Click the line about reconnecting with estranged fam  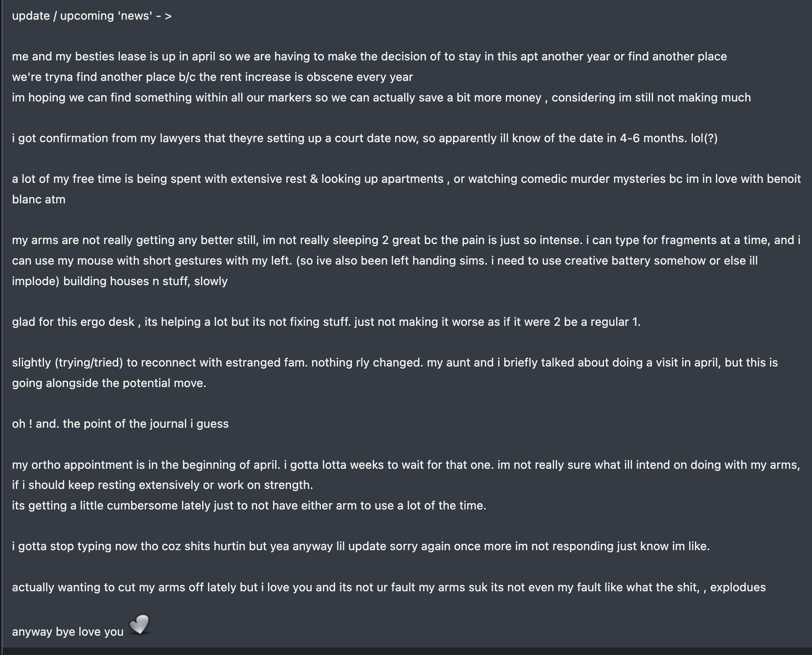point(395,363)
